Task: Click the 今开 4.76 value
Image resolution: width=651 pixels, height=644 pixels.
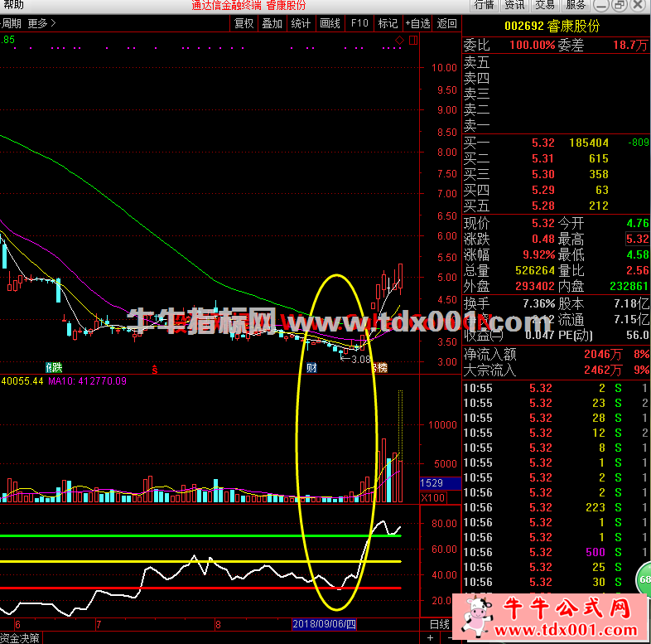Action: point(638,224)
